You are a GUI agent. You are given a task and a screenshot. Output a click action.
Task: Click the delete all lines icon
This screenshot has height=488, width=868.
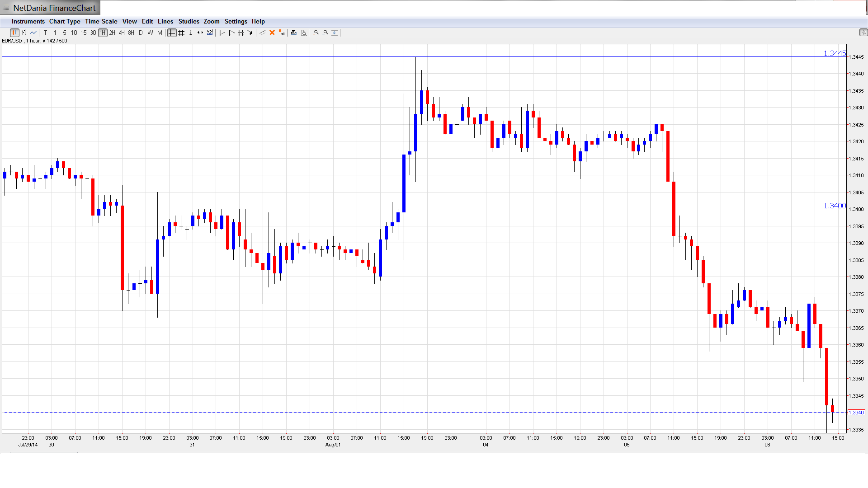click(282, 33)
